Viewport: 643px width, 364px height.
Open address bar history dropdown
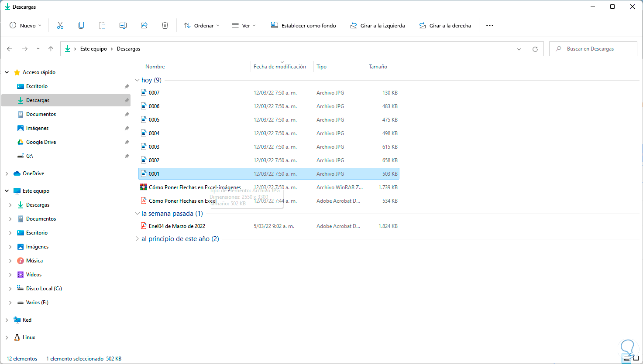519,49
